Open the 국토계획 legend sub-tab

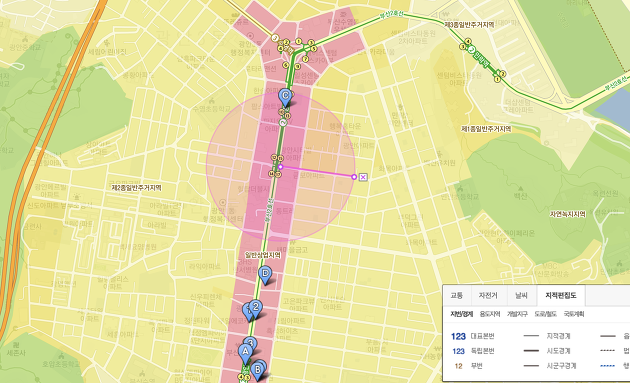[x=574, y=314]
